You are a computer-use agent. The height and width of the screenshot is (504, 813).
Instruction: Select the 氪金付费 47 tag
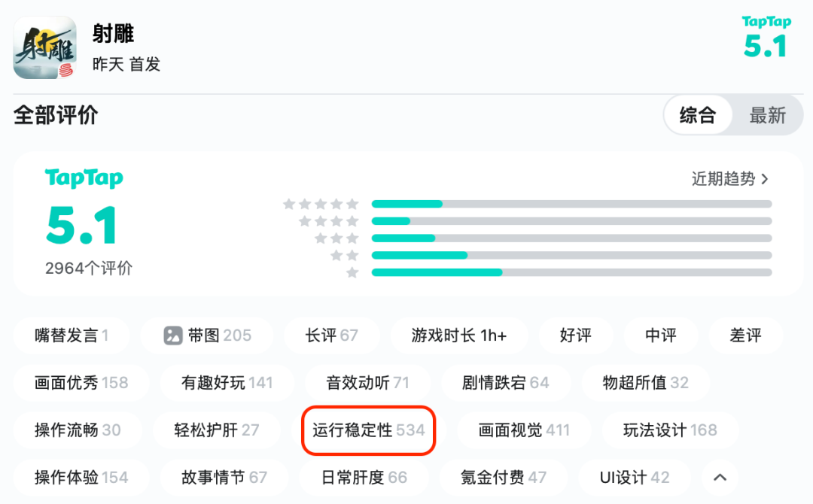tap(504, 478)
